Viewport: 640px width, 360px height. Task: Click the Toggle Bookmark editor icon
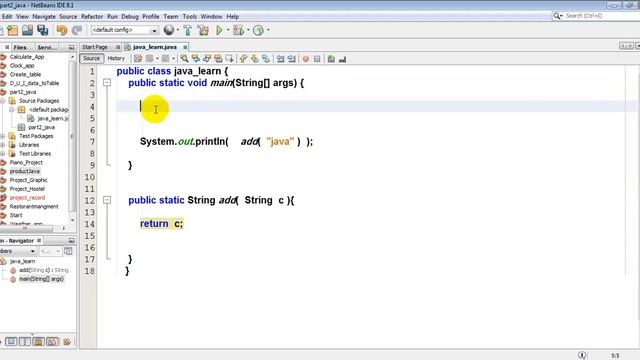(266, 59)
